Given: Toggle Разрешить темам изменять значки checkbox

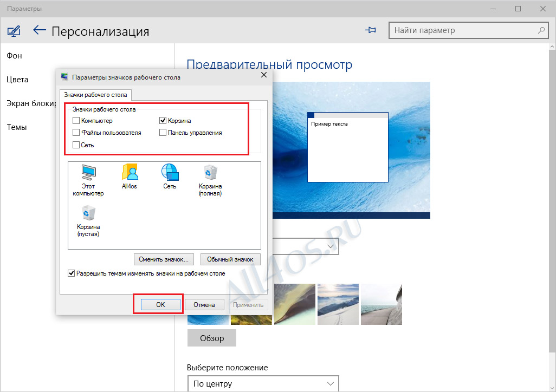Looking at the screenshot, I should (x=72, y=273).
